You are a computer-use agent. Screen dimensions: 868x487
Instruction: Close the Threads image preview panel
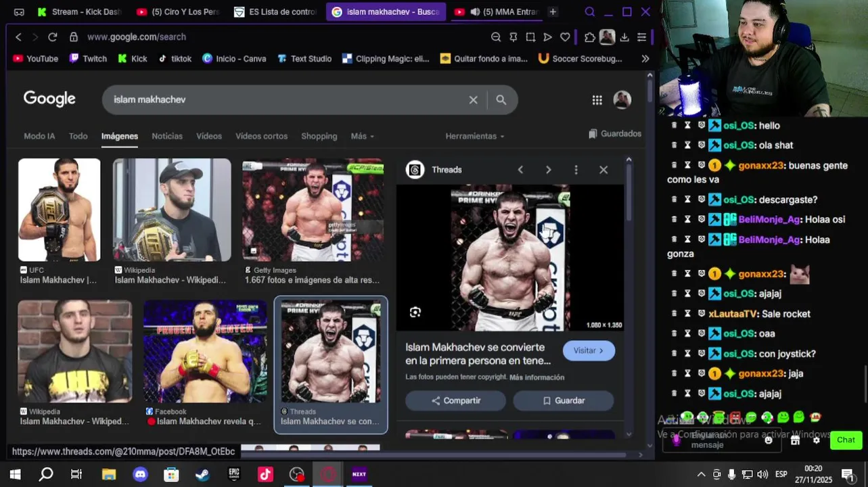603,170
